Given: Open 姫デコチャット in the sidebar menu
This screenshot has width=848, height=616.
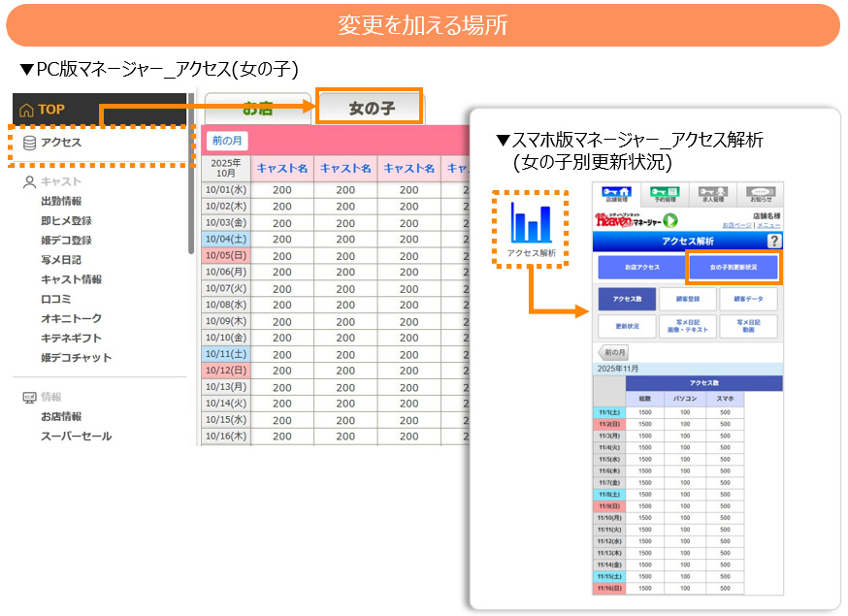Looking at the screenshot, I should (76, 357).
